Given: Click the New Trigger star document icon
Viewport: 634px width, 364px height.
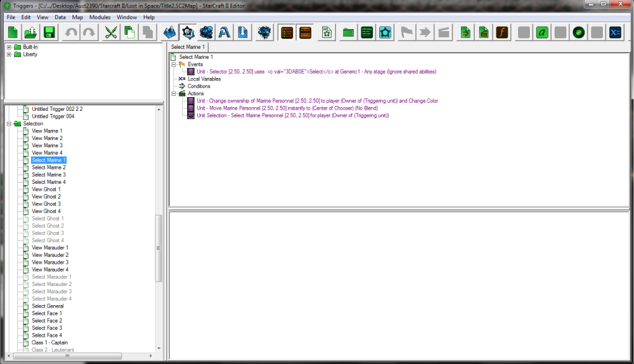Looking at the screenshot, I should pyautogui.click(x=327, y=32).
